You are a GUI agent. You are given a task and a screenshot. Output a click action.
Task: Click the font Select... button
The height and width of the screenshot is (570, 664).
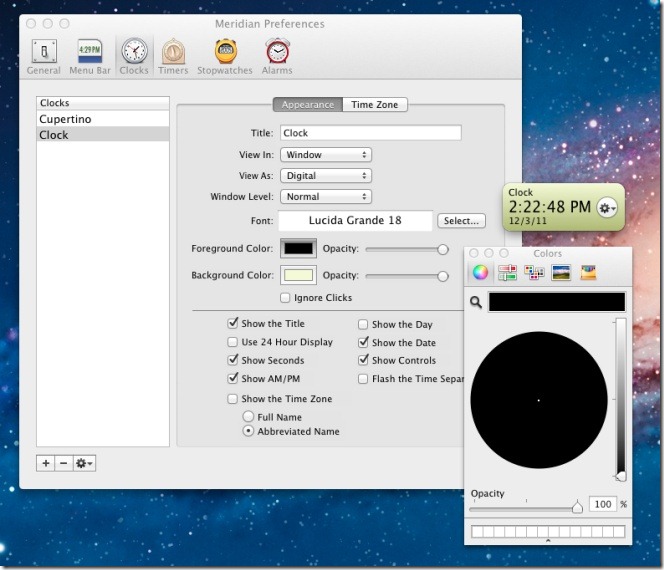(x=461, y=221)
